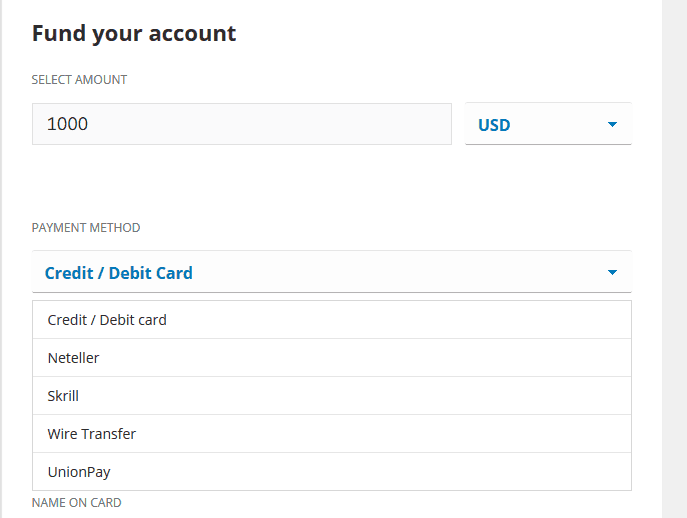Open the USD currency selector

(548, 125)
